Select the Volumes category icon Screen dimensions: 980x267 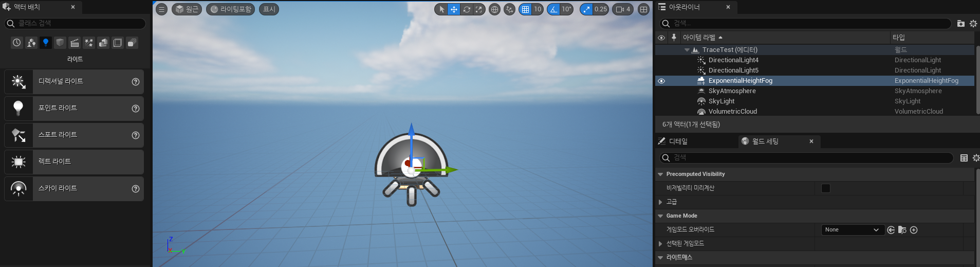(x=118, y=43)
